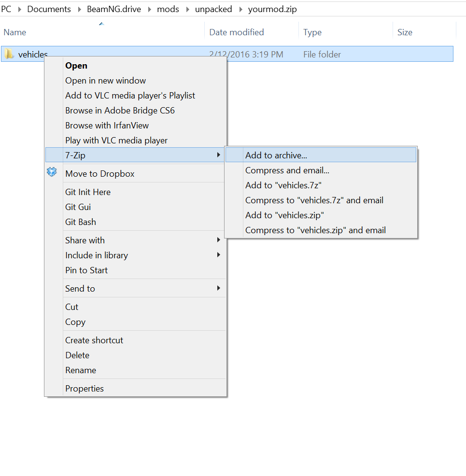Open breadcrumb arrow after PC

(20, 9)
